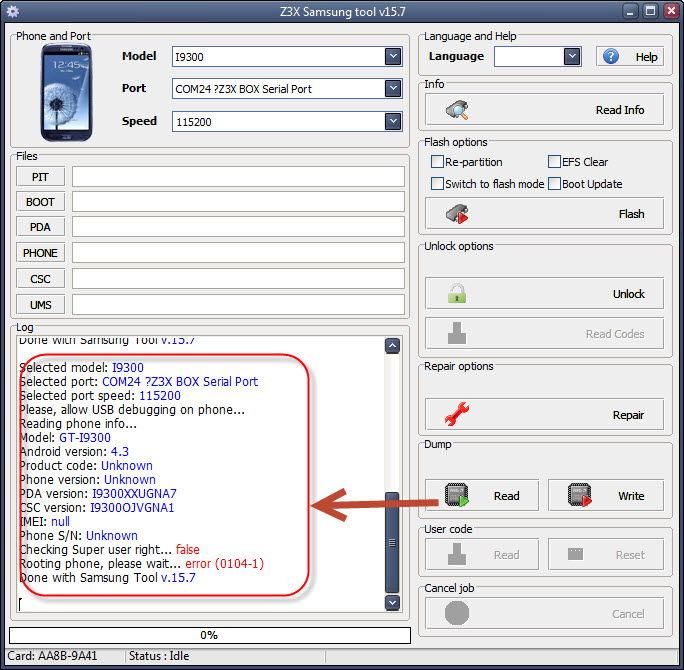Click the Repair button label
Viewport: 684px width, 670px height.
(628, 415)
